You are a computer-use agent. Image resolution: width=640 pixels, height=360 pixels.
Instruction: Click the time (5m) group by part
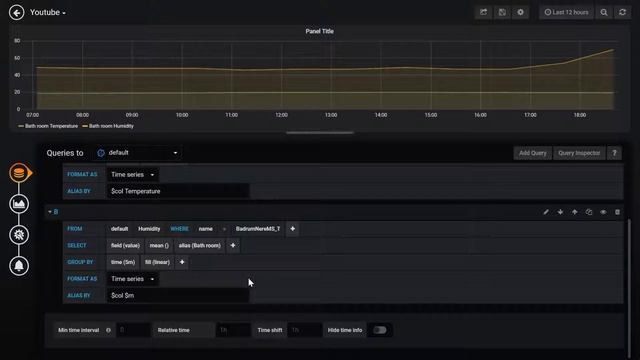pos(123,262)
